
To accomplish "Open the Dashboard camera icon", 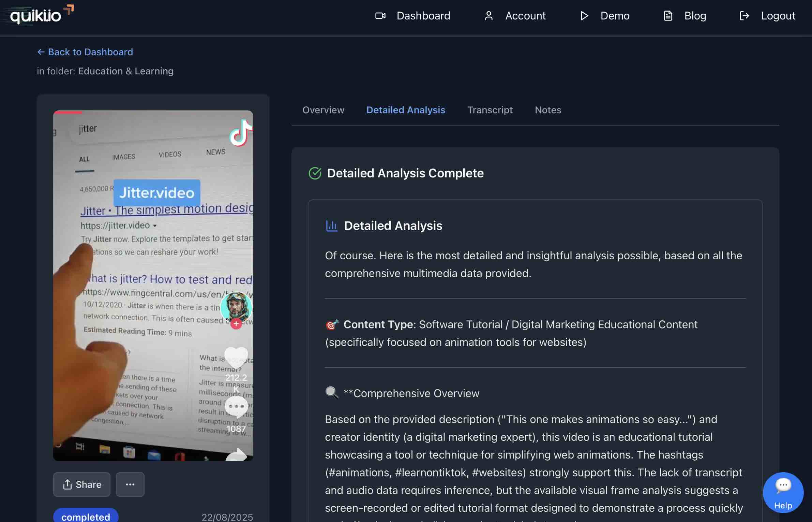I will coord(380,16).
